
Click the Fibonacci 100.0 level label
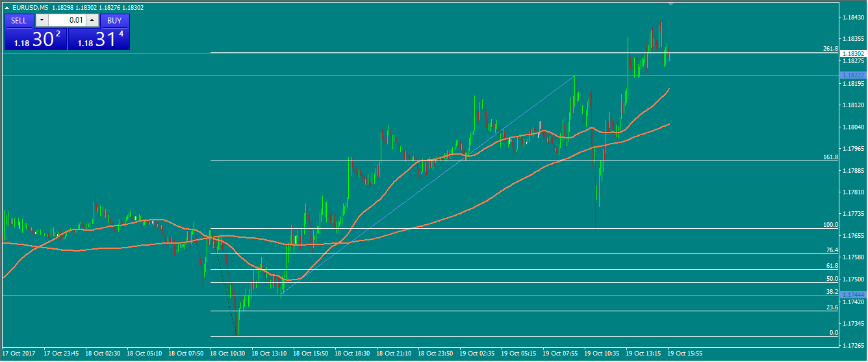830,225
